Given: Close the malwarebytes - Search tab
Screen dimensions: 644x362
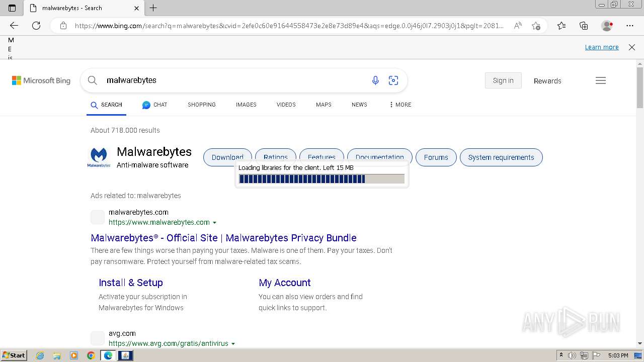Looking at the screenshot, I should (137, 8).
